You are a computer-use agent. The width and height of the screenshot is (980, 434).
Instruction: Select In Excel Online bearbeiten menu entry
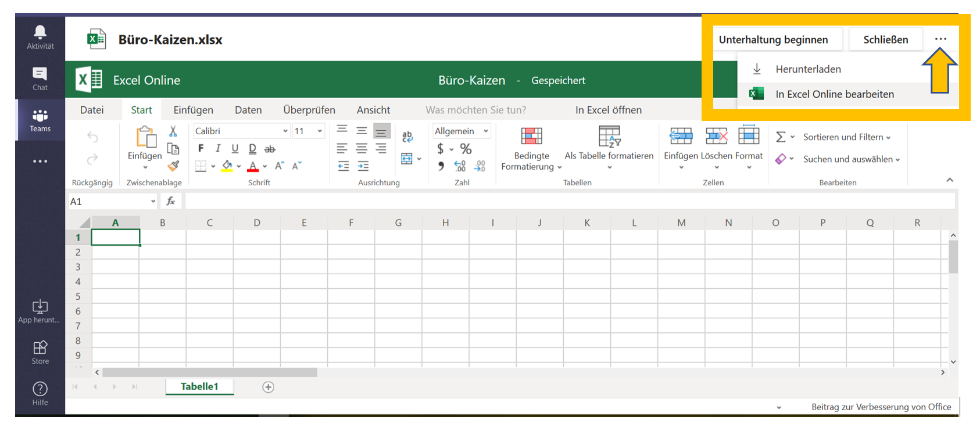(835, 94)
